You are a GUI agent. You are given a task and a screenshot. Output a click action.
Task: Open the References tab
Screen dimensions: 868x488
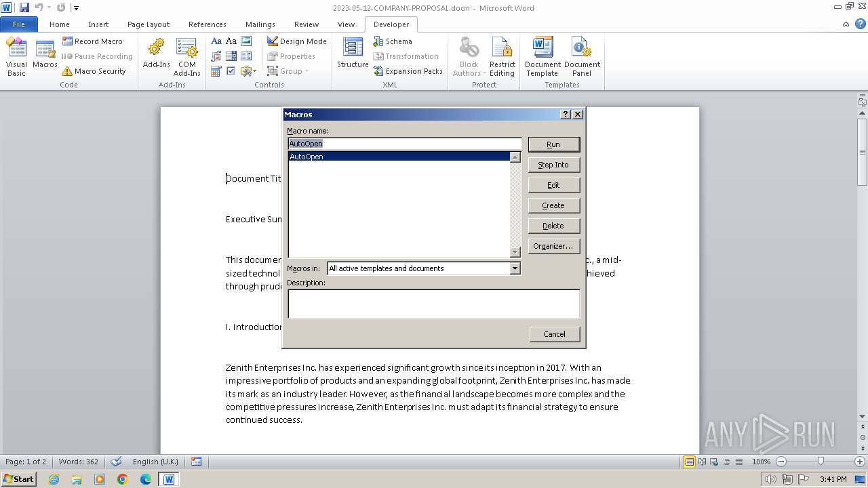[x=208, y=24]
